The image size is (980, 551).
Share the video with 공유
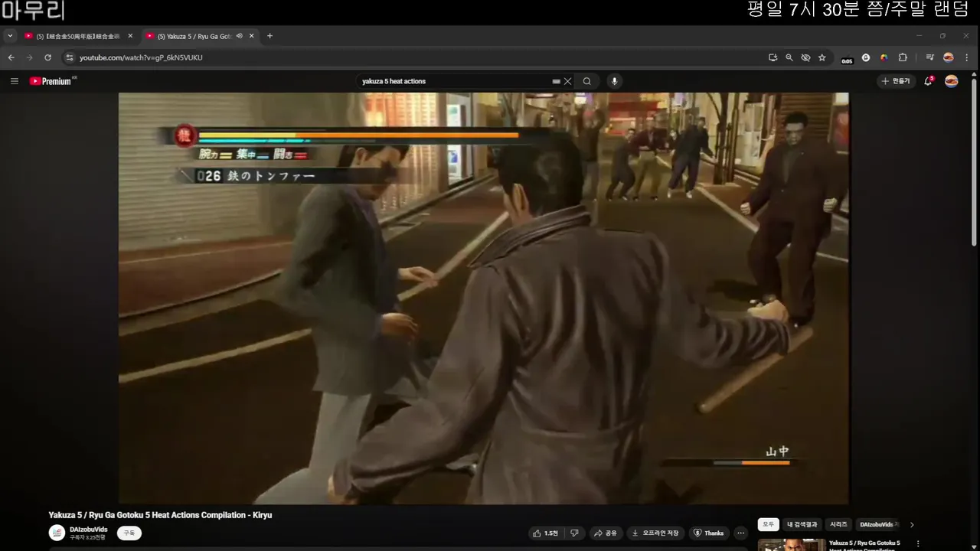[x=606, y=533]
